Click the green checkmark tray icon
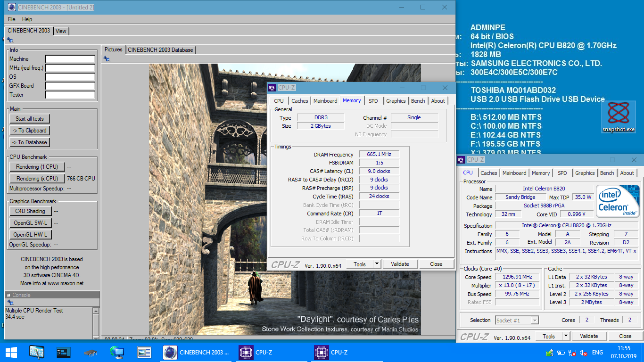 (549, 352)
